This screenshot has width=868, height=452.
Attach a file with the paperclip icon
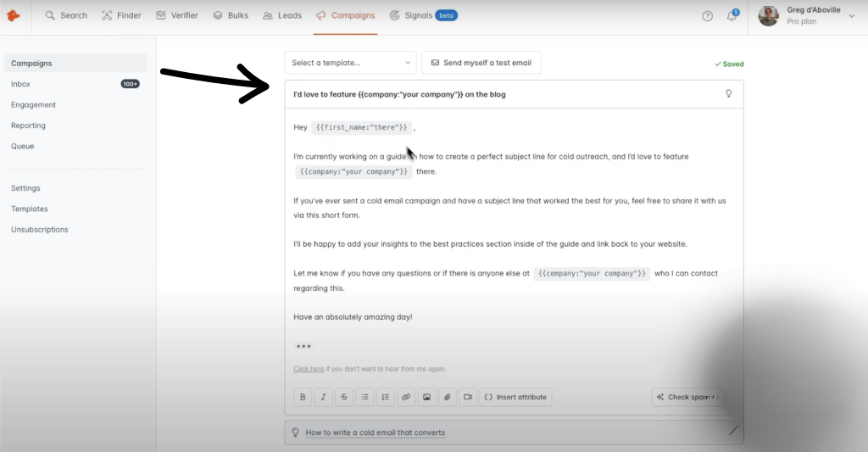click(448, 397)
